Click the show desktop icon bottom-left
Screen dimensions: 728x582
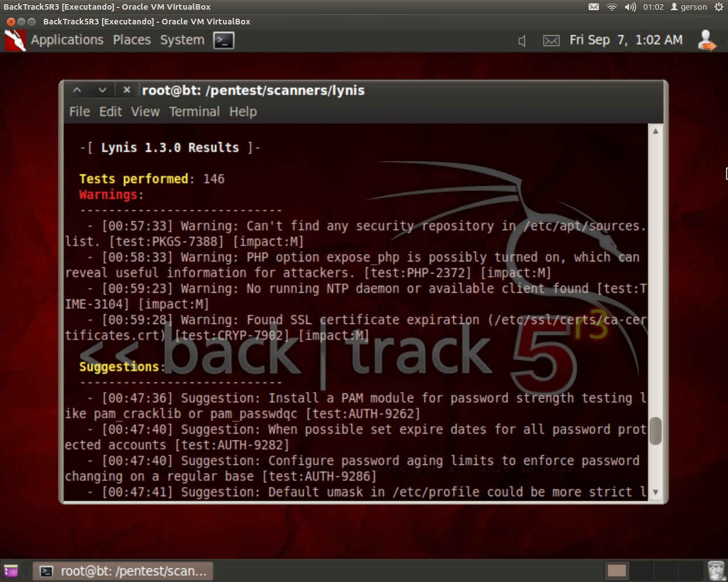pyautogui.click(x=11, y=571)
